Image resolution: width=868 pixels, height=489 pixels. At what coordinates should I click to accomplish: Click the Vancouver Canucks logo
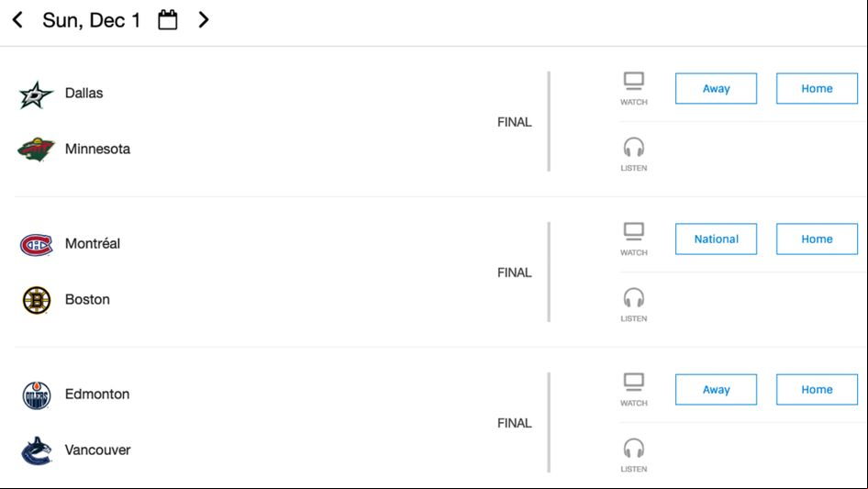tap(37, 450)
